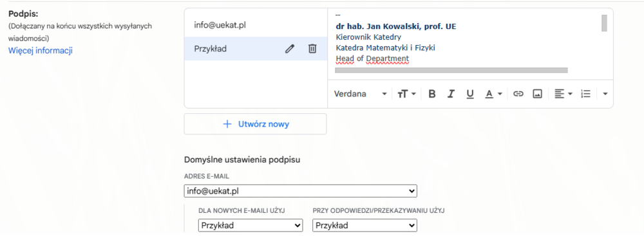
Task: Open the ADRES E-MAIL info@uekat.pl dropdown
Action: coord(301,191)
